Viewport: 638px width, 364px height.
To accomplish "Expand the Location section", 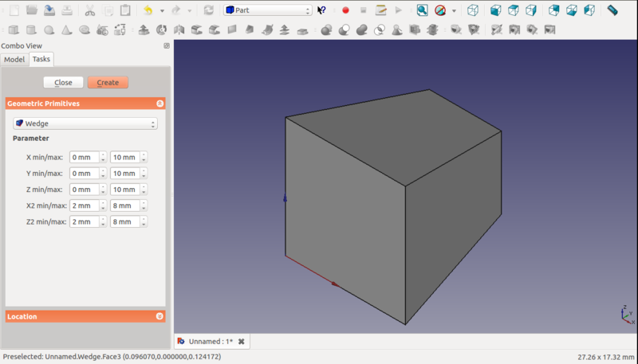I will click(x=159, y=316).
